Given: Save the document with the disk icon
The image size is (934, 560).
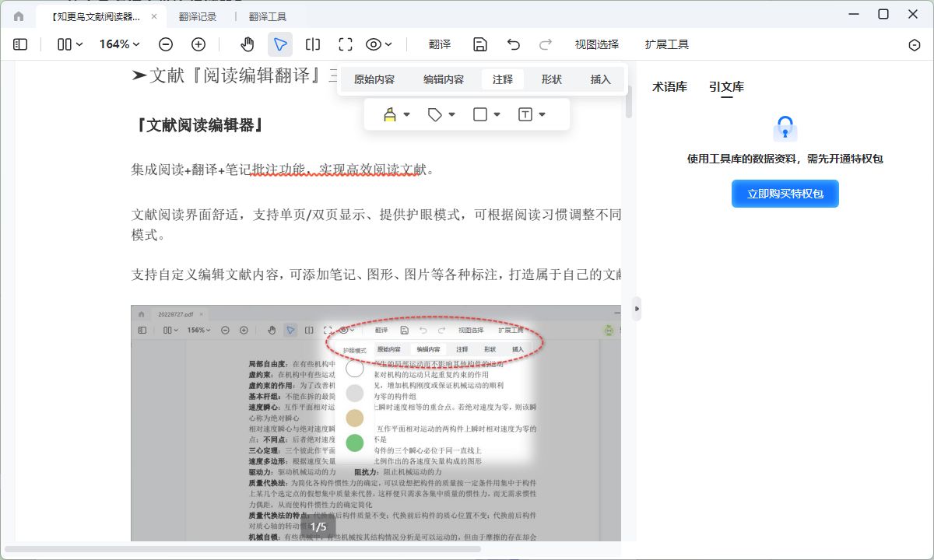Looking at the screenshot, I should point(480,45).
